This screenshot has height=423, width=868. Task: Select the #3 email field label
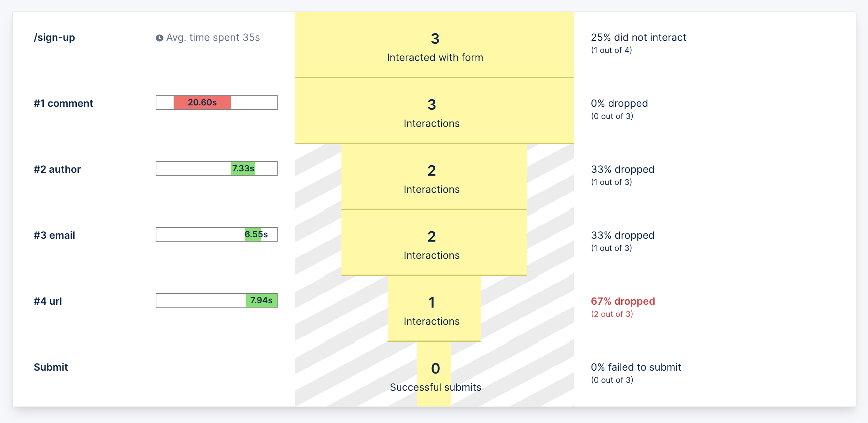[55, 236]
